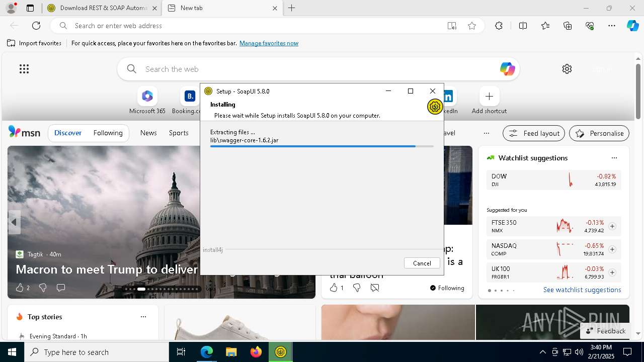The height and width of the screenshot is (362, 644).
Task: Open Edge Settings and more menu
Action: click(x=612, y=26)
